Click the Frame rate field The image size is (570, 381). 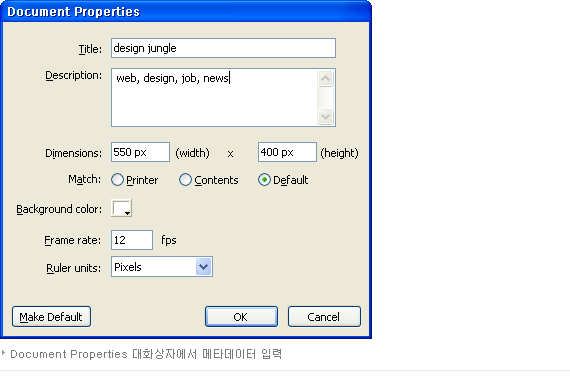pos(132,240)
